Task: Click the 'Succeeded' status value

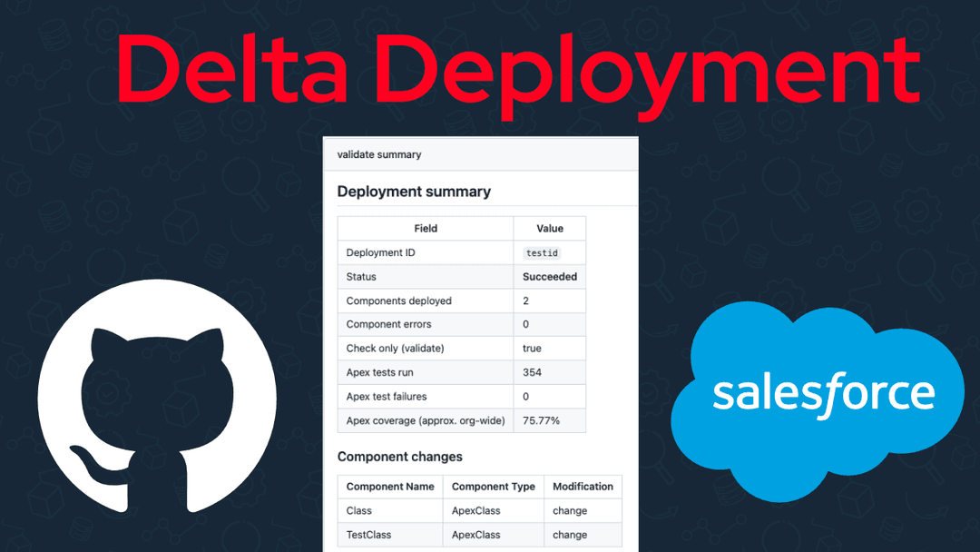Action: pos(550,276)
